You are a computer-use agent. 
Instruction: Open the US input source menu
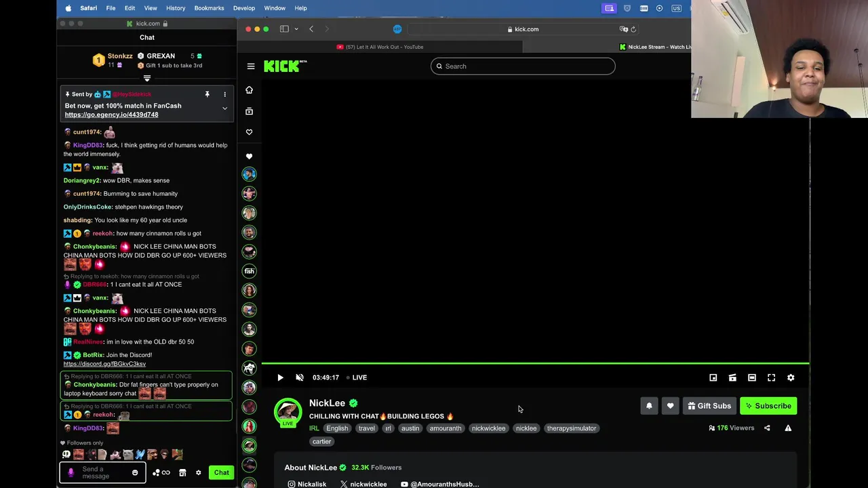(676, 8)
